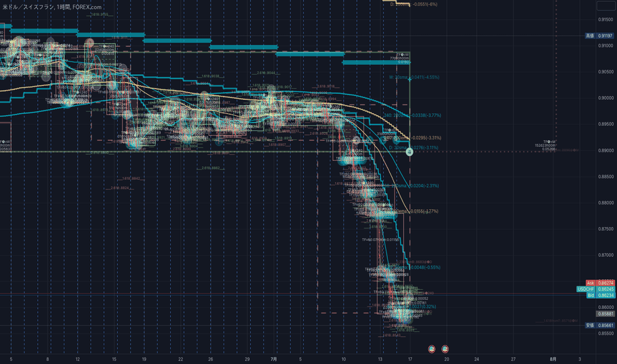The width and height of the screenshot is (617, 364).
Task: Click the D: 200ema -0.0551(-6%) label
Action: 414,5
